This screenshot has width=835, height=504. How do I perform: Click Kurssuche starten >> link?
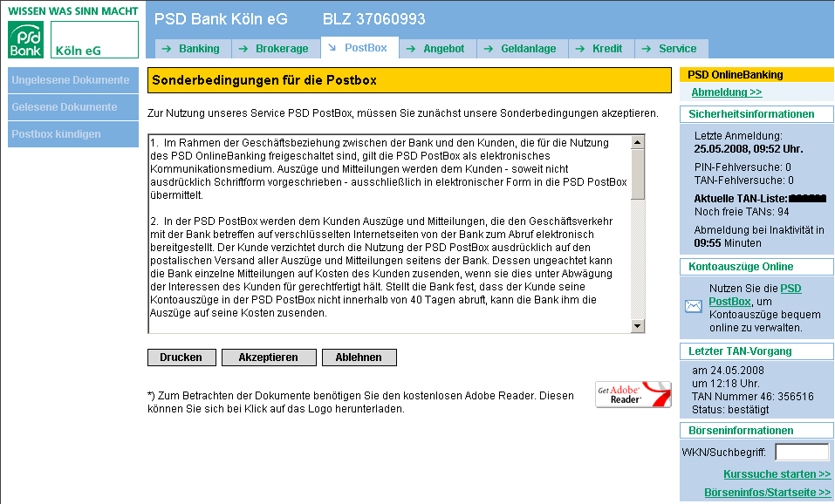tap(777, 473)
